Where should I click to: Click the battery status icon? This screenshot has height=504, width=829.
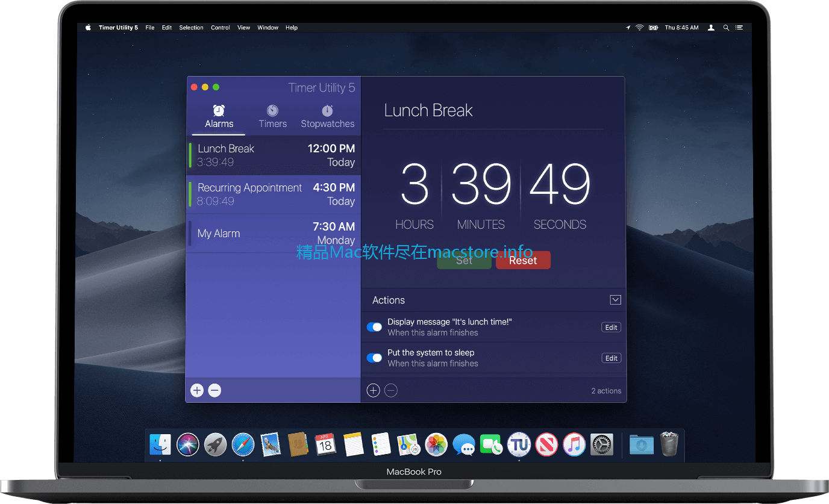click(x=653, y=28)
